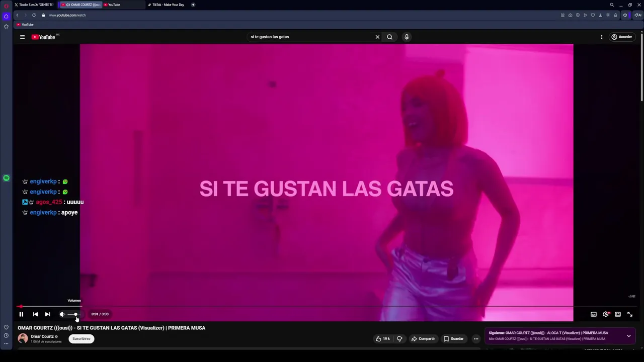Go forward with the browser forward arrow
Screen dimensions: 644x362
(25, 15)
